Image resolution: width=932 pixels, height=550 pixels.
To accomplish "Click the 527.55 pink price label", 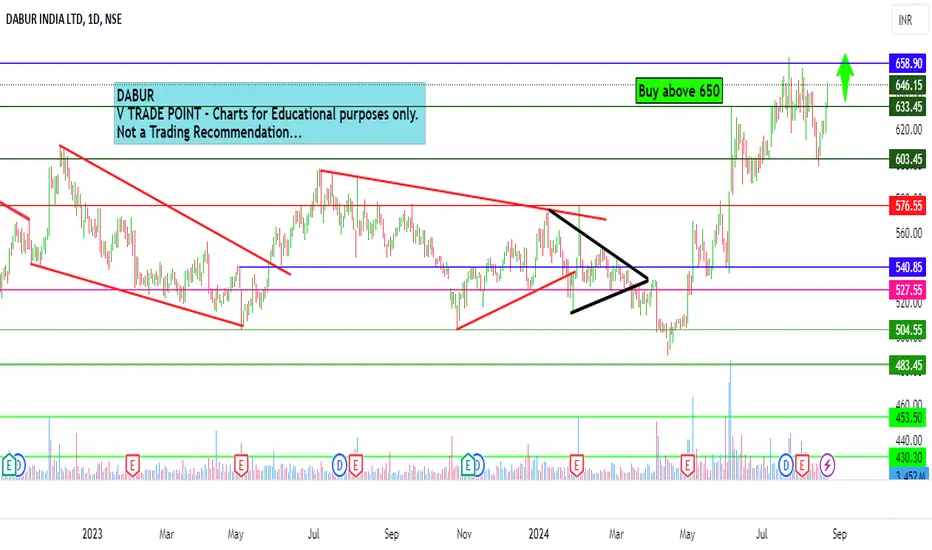I will 908,290.
